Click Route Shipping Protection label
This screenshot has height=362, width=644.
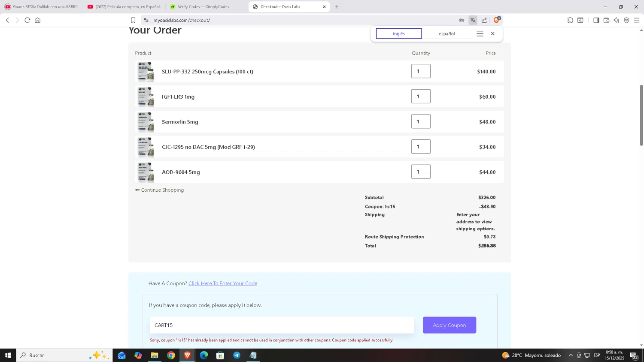[394, 237]
